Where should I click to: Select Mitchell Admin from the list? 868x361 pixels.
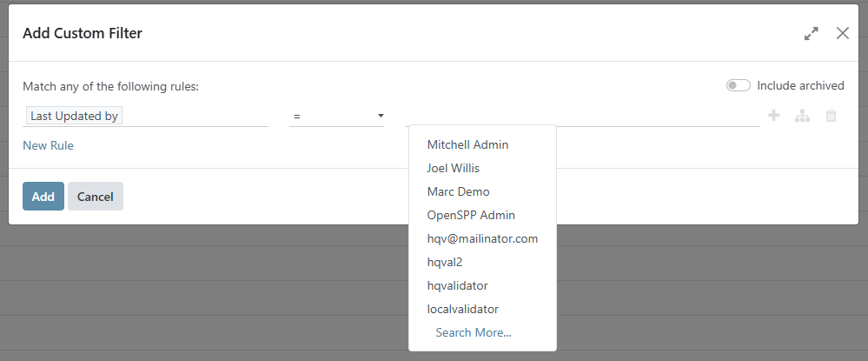[x=467, y=144]
